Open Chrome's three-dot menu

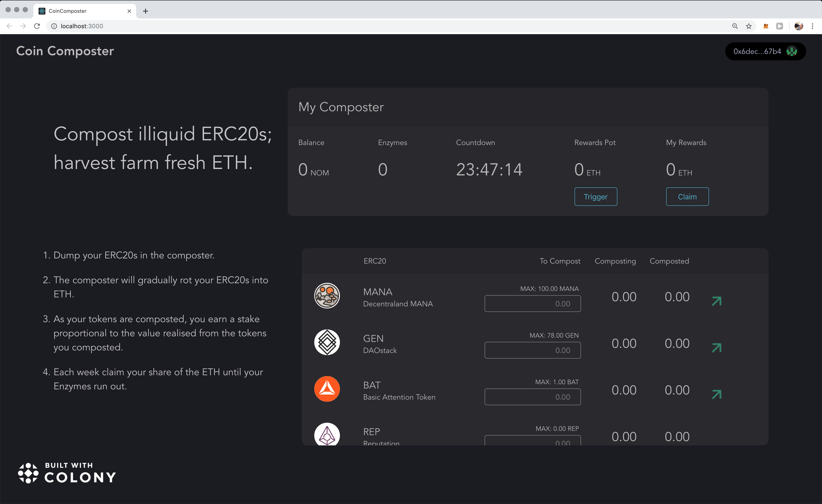(x=812, y=26)
